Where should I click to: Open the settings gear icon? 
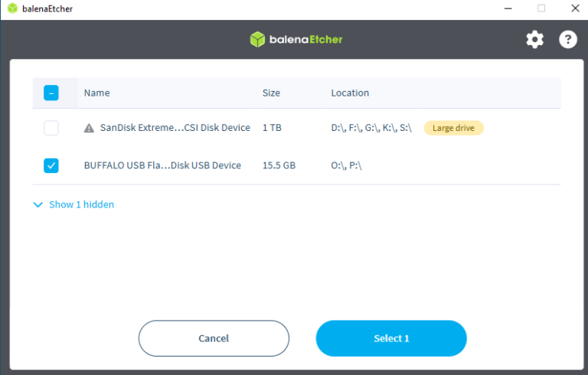pyautogui.click(x=534, y=39)
